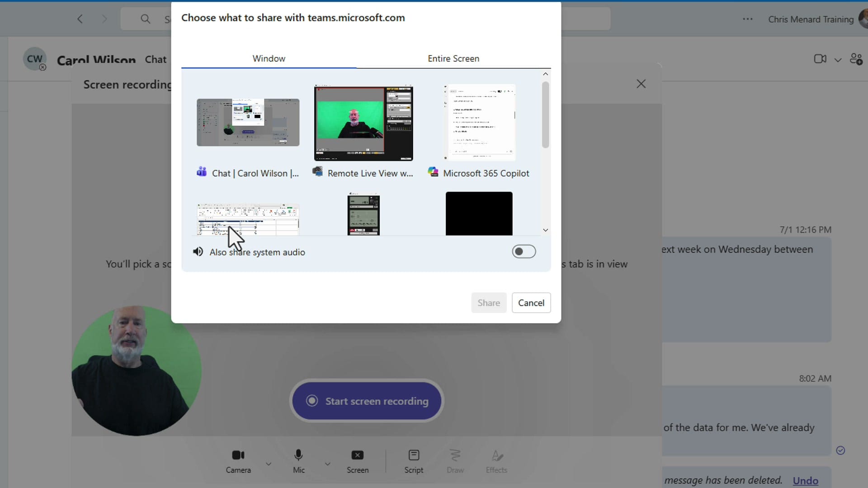The image size is (868, 488).
Task: Select the spreadsheet window thumbnail
Action: click(x=248, y=220)
